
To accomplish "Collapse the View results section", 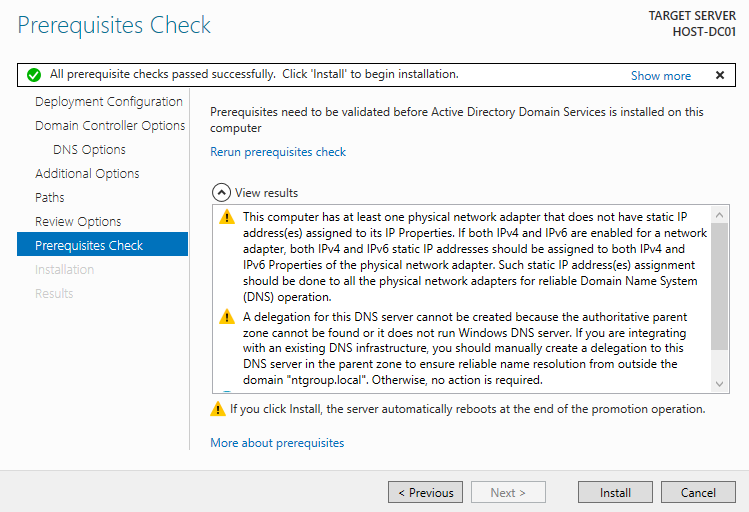I will [x=219, y=192].
